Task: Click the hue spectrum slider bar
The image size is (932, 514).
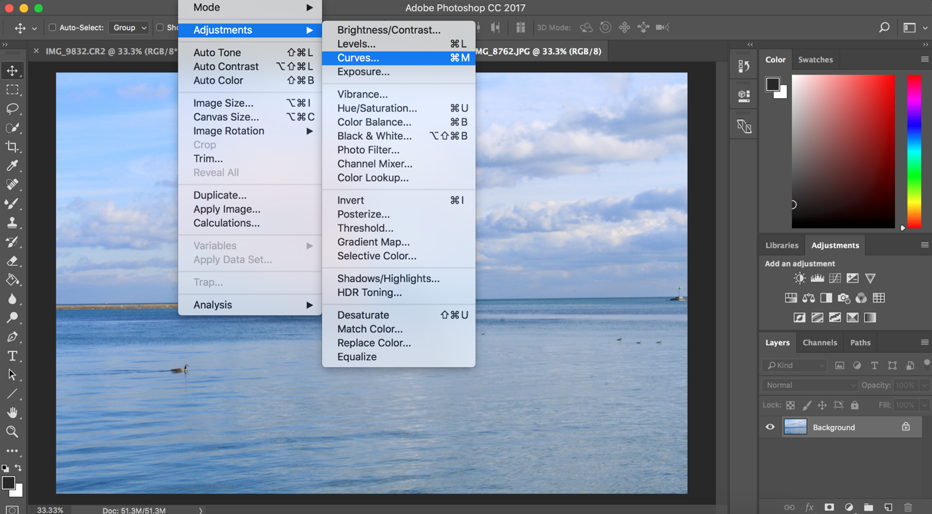Action: pyautogui.click(x=914, y=152)
